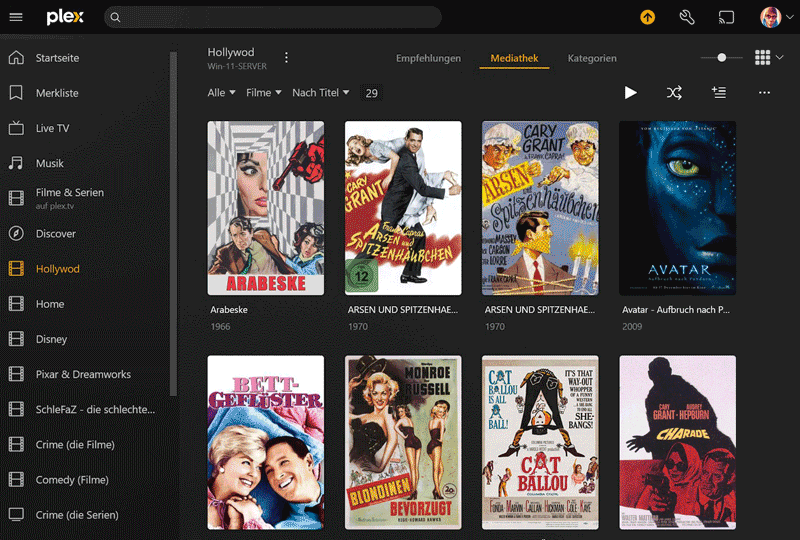Click the Avatar - Aufbruch nach P... title
The width and height of the screenshot is (800, 540).
click(x=676, y=309)
